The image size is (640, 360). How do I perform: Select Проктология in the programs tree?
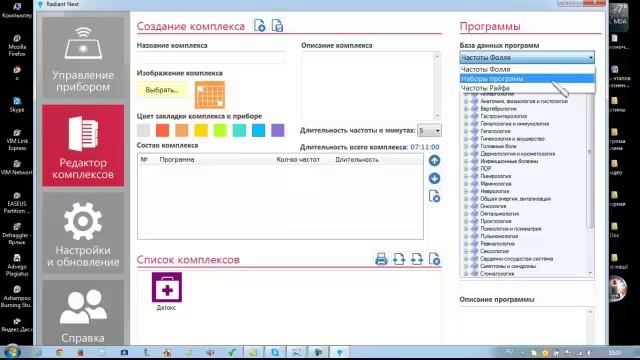coord(496,221)
